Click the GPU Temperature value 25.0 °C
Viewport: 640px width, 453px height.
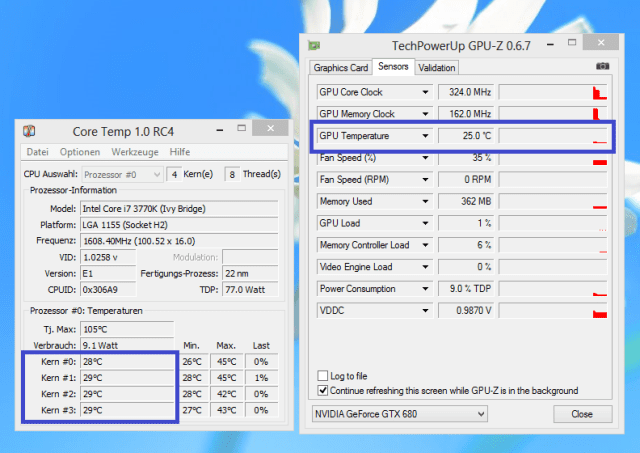click(466, 136)
